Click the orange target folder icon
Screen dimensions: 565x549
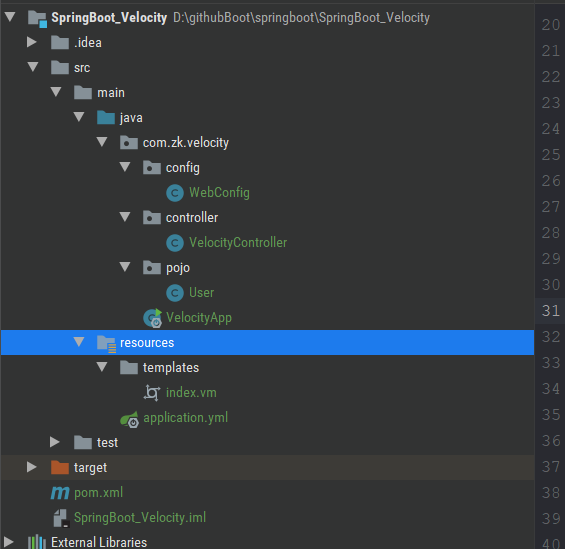coord(60,468)
